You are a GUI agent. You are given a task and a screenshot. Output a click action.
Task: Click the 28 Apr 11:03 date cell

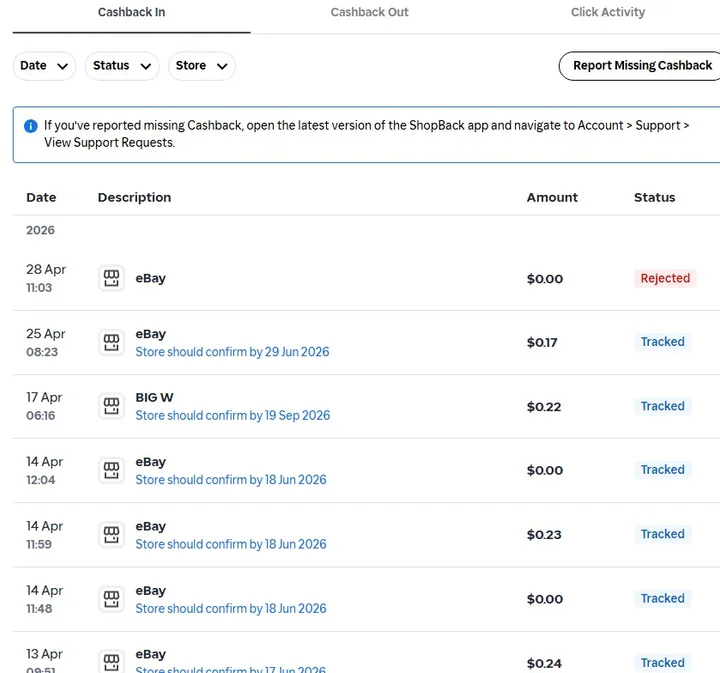pos(46,278)
